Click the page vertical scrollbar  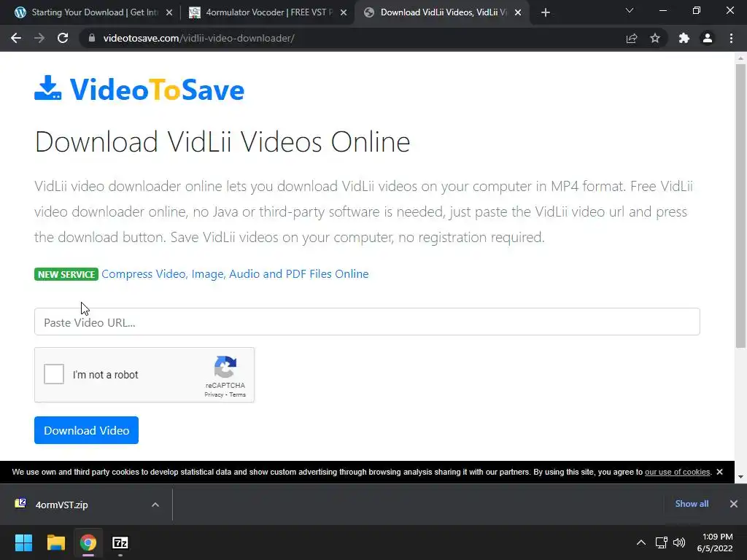coord(740,206)
